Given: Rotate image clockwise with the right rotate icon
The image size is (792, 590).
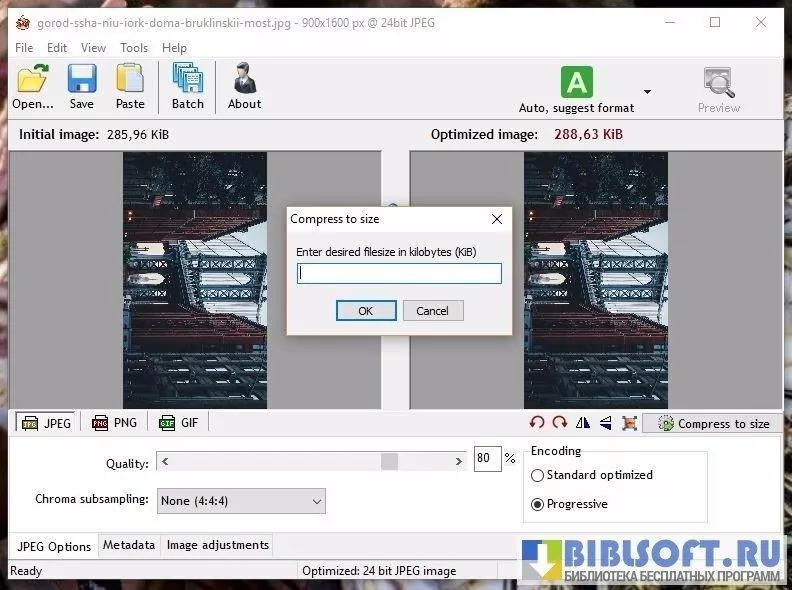Looking at the screenshot, I should (560, 423).
